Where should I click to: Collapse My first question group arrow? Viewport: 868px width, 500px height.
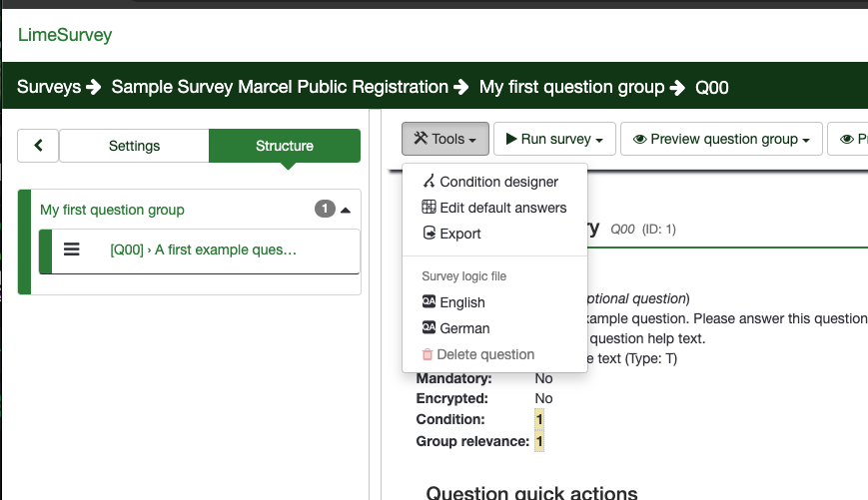pos(346,210)
